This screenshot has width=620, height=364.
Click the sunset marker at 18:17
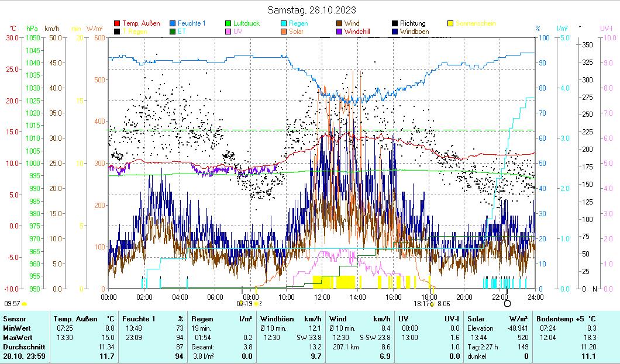coord(432,304)
